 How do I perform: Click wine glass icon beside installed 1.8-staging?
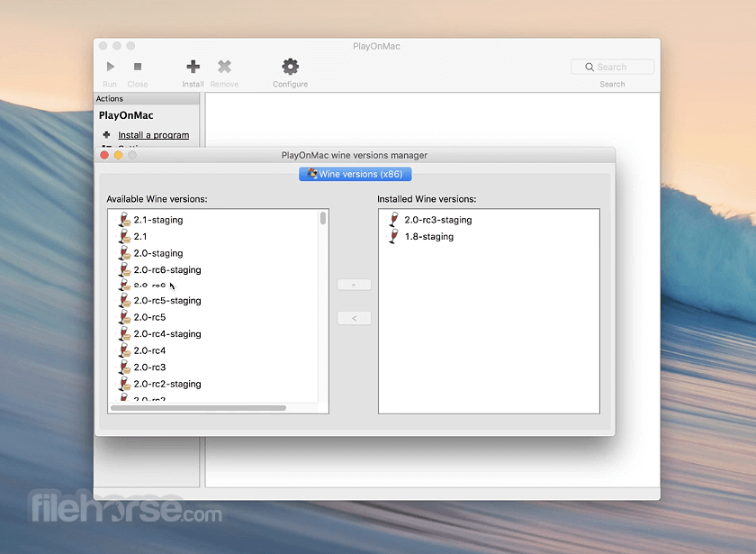pos(394,236)
